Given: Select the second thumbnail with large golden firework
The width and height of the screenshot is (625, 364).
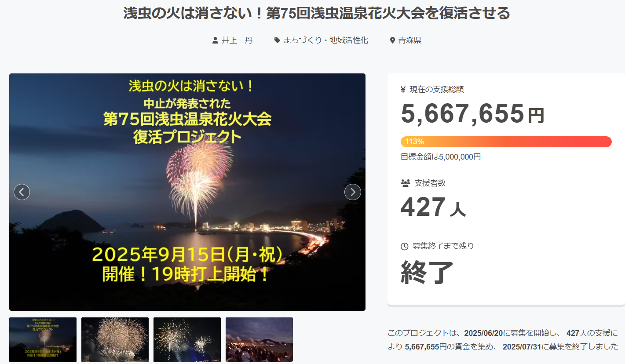Looking at the screenshot, I should coord(115,340).
